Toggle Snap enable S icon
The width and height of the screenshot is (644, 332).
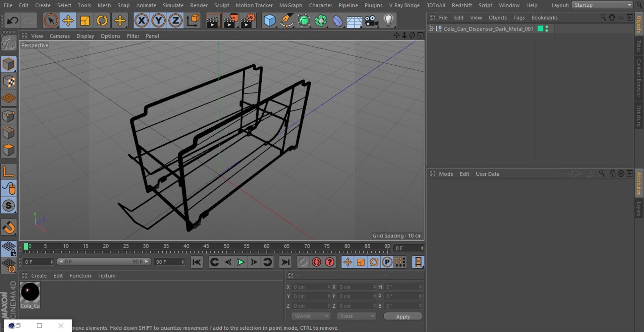point(9,206)
